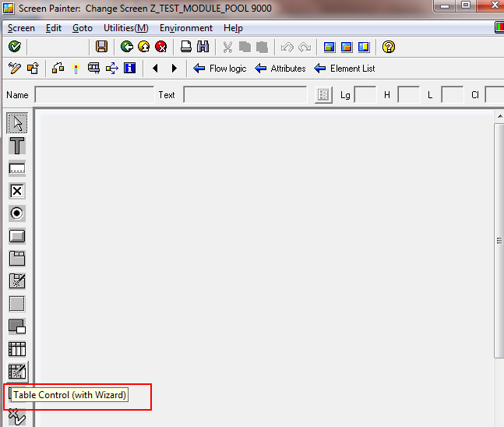Image resolution: width=504 pixels, height=427 pixels.
Task: Focus the H height field
Action: (x=409, y=95)
